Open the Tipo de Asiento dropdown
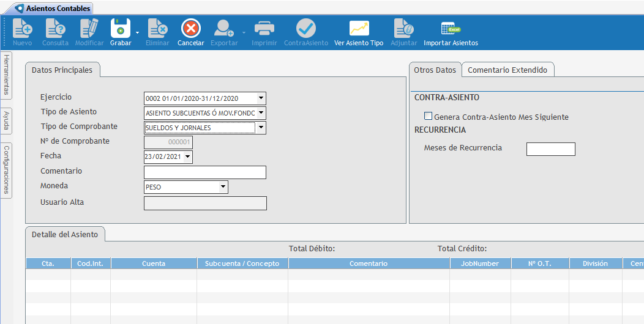The image size is (644, 324). (261, 113)
